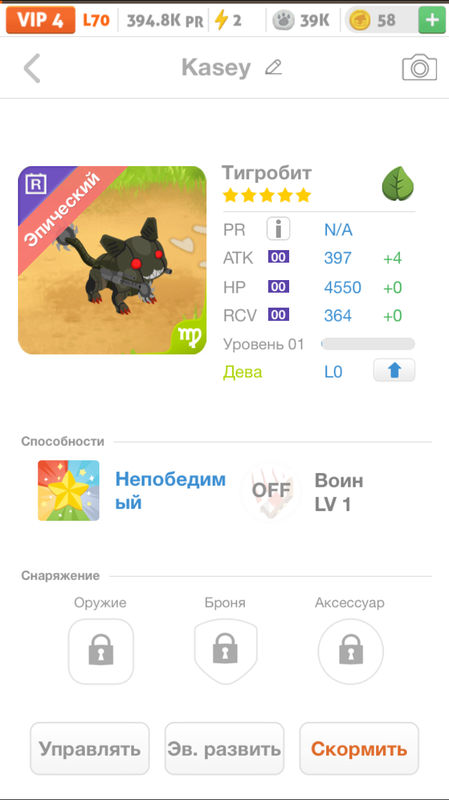The image size is (449, 800).
Task: Tap the green leaf element icon
Action: tap(398, 184)
